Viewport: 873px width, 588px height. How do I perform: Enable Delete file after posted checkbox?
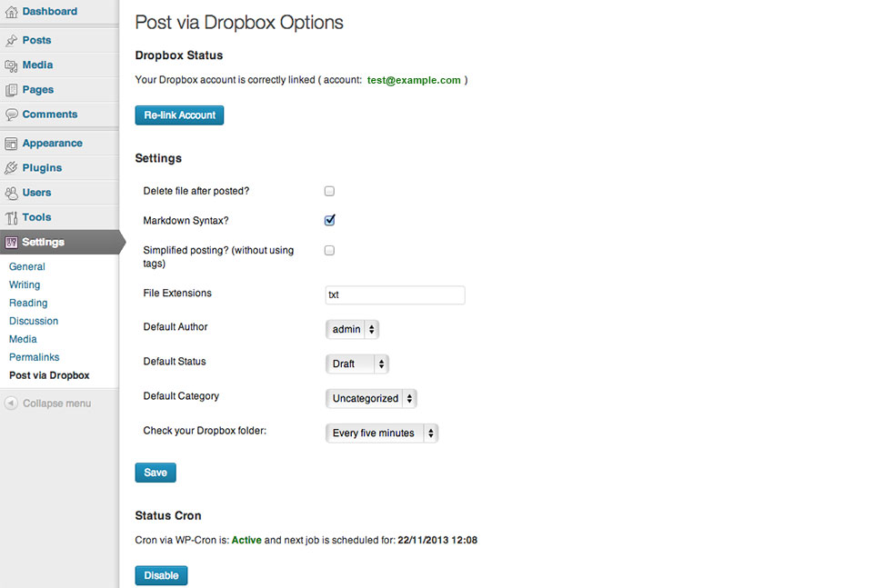pyautogui.click(x=329, y=191)
